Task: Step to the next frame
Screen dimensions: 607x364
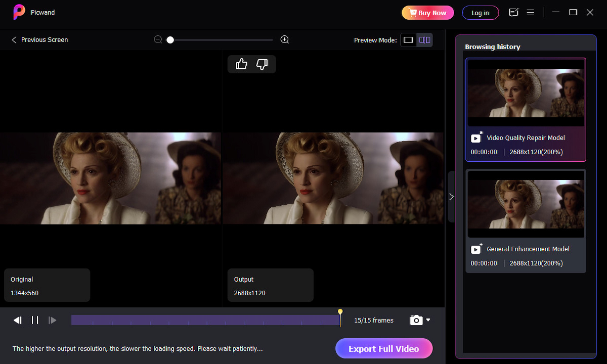Action: pyautogui.click(x=52, y=320)
